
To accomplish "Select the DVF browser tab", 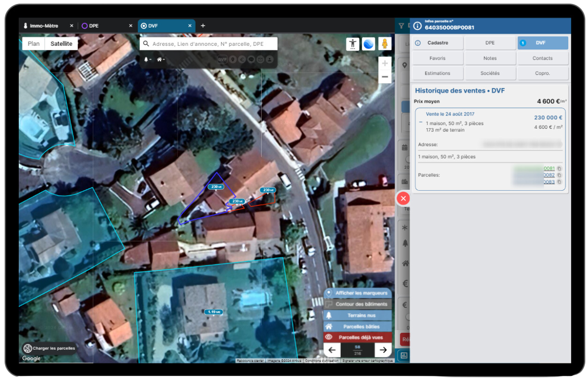I will (x=153, y=26).
